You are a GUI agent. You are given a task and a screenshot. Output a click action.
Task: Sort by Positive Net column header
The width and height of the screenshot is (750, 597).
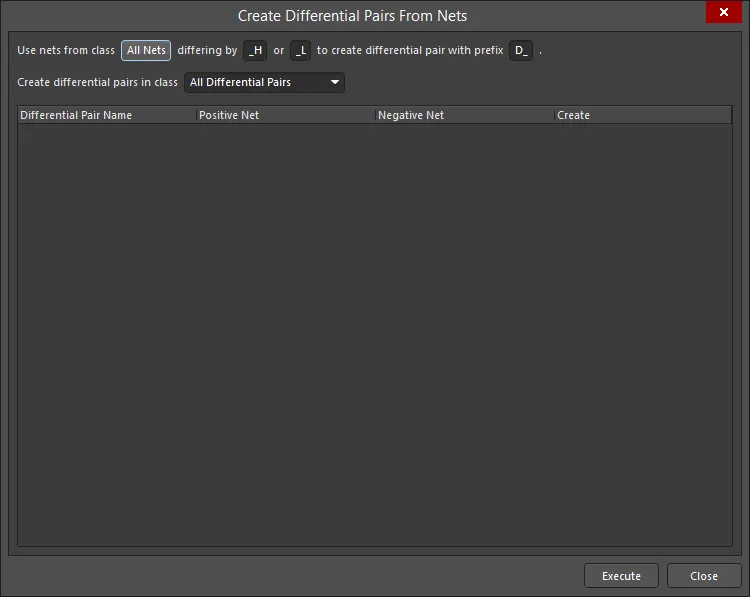click(x=286, y=115)
